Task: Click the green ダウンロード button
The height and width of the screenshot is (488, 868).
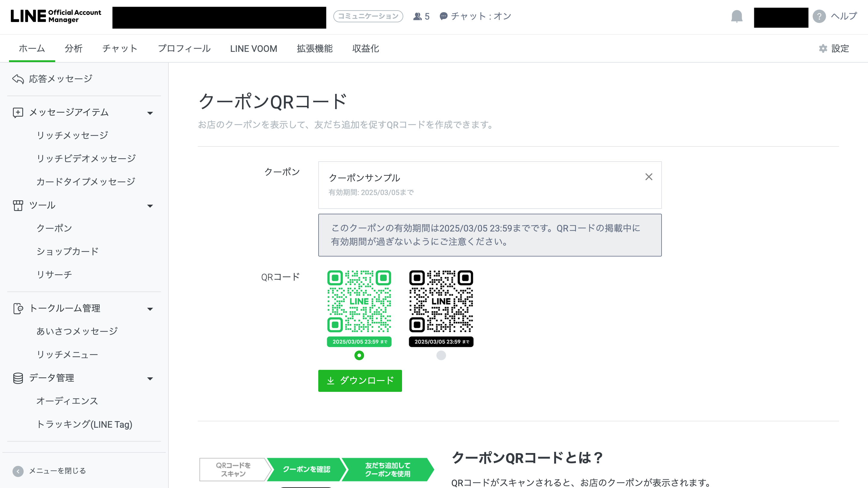Action: (360, 380)
